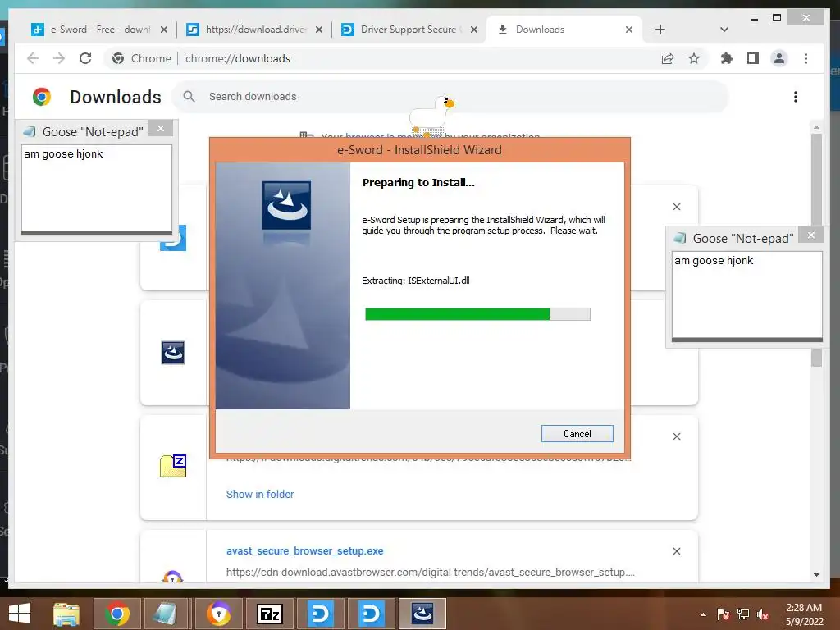Open the first Driver Support taskbar icon

(321, 614)
